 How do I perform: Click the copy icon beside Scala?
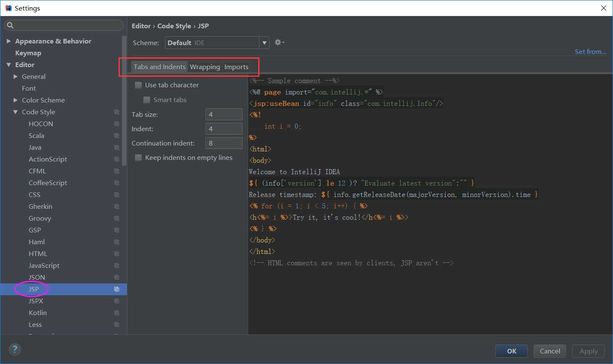pyautogui.click(x=117, y=136)
